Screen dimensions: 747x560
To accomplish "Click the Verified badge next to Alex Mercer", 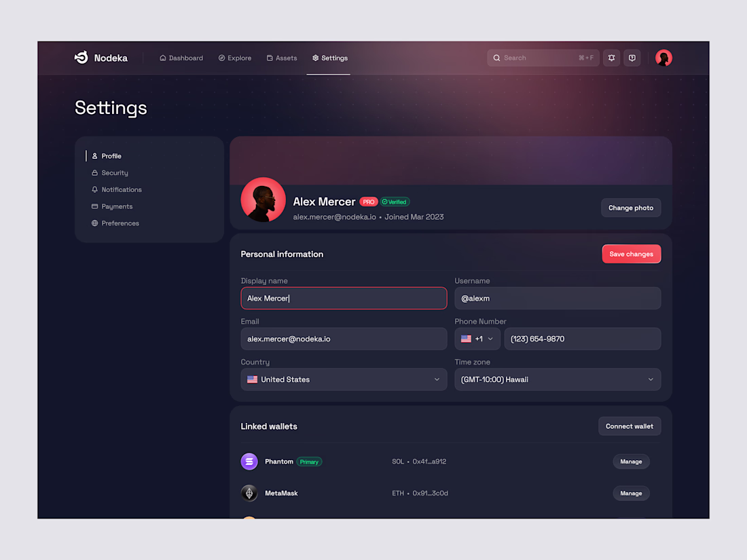I will pos(395,202).
